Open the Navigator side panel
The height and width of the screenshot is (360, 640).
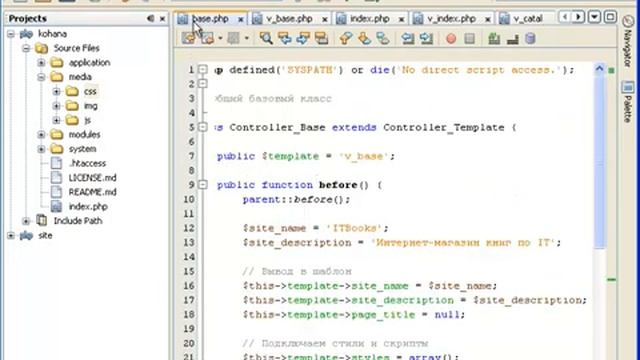[x=628, y=42]
